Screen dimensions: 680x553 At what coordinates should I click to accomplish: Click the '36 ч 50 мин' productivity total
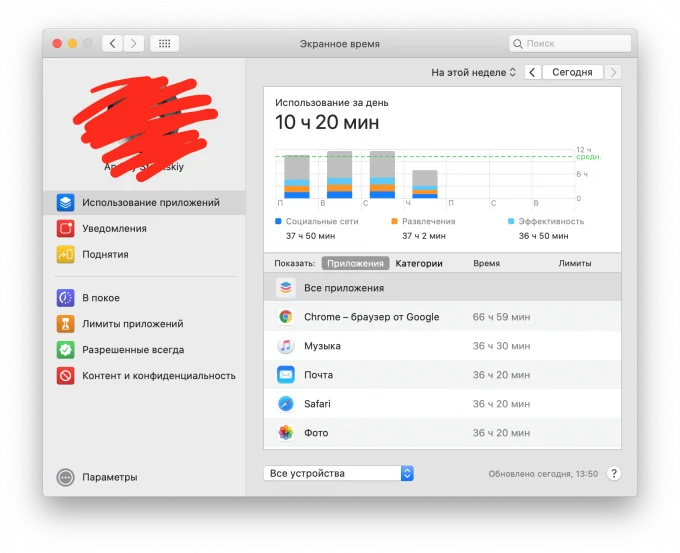click(x=543, y=236)
